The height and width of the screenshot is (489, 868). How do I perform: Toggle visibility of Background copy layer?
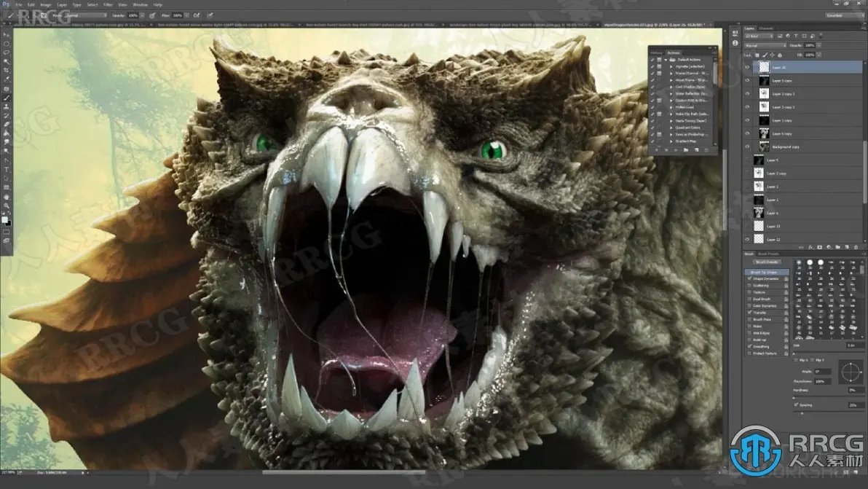(747, 146)
